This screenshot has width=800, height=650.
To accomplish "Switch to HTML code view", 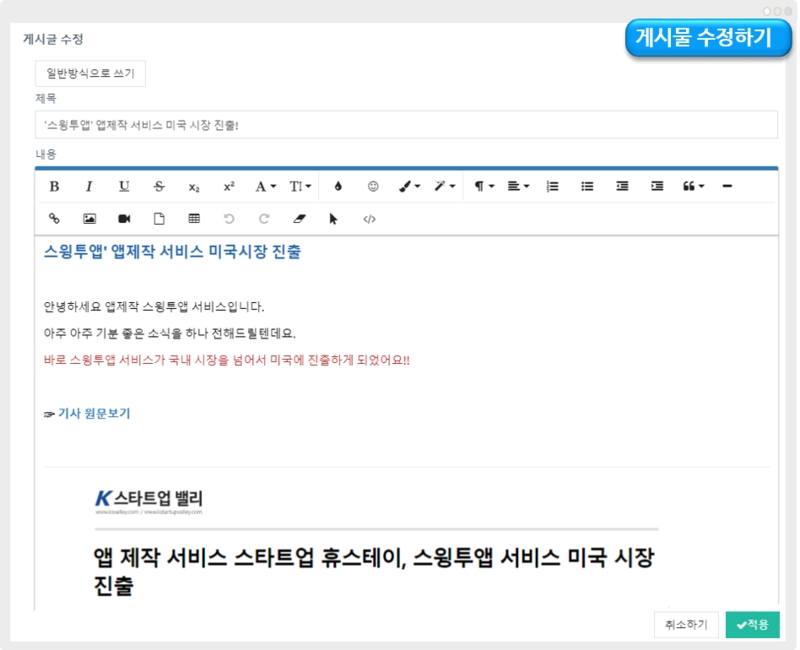I will point(369,219).
